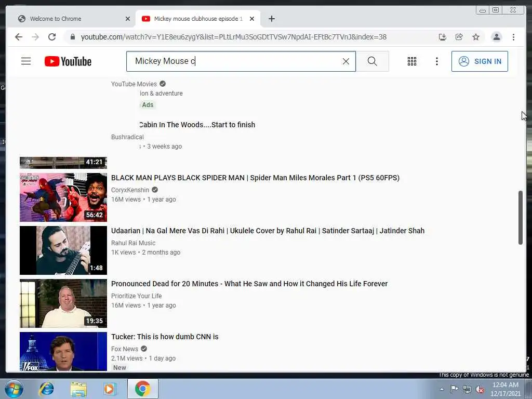Open the YouTube hamburger guide menu
Image resolution: width=532 pixels, height=399 pixels.
click(x=26, y=61)
